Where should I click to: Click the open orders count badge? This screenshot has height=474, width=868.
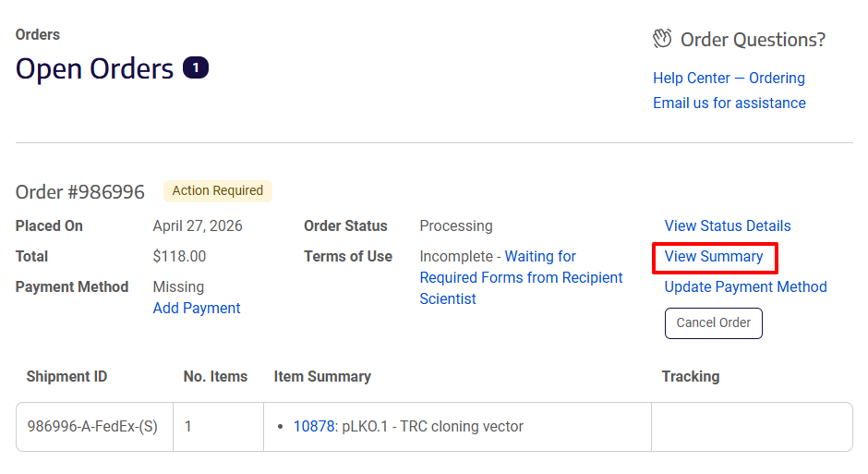pyautogui.click(x=196, y=67)
